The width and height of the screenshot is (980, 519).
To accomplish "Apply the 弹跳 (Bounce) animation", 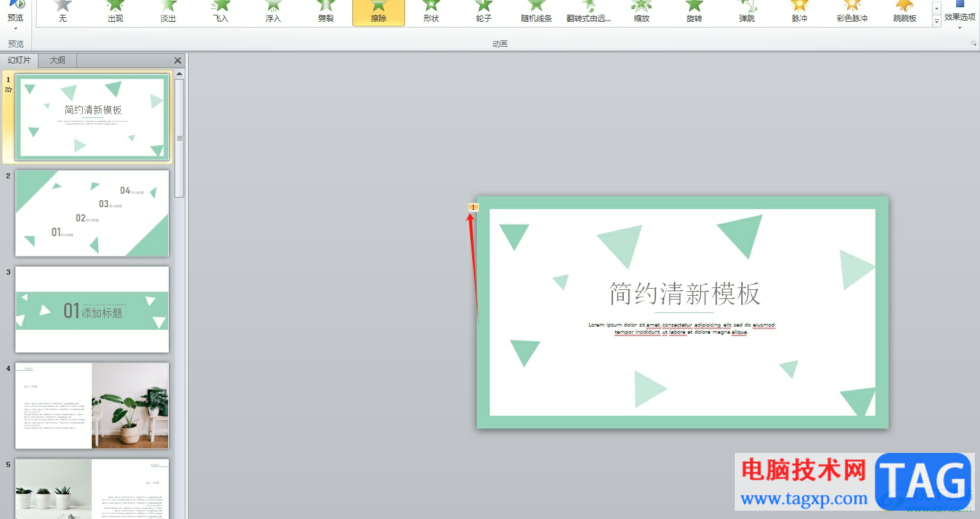I will 747,12.
